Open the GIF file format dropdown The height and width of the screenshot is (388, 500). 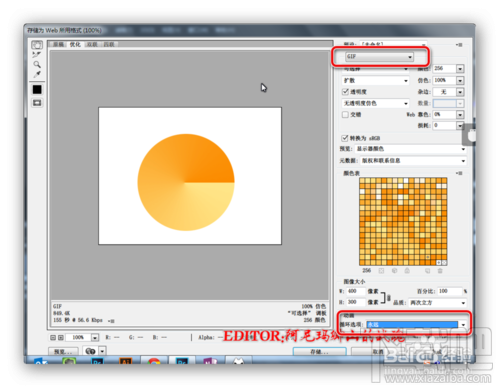pyautogui.click(x=379, y=57)
